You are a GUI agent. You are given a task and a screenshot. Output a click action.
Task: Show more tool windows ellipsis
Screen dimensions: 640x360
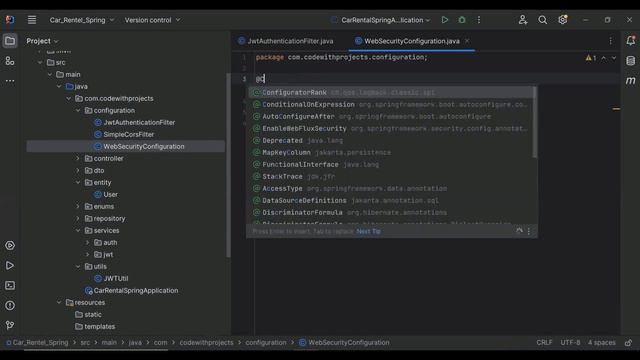pyautogui.click(x=10, y=81)
